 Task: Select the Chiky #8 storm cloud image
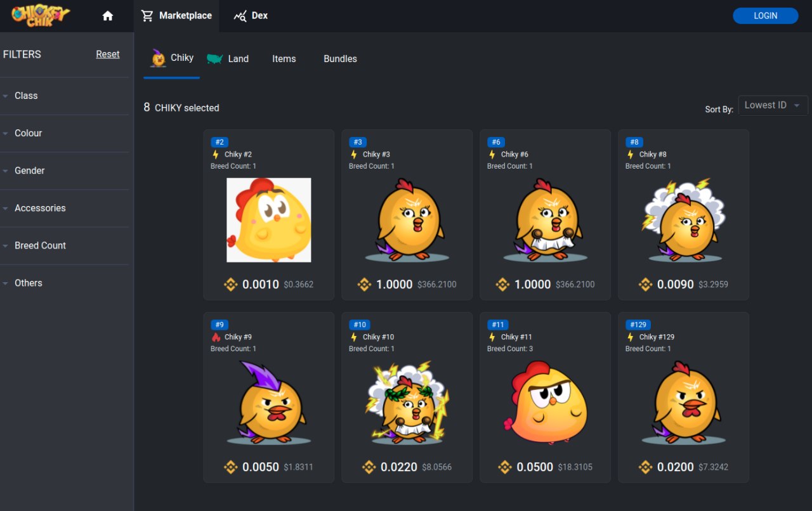pyautogui.click(x=684, y=220)
